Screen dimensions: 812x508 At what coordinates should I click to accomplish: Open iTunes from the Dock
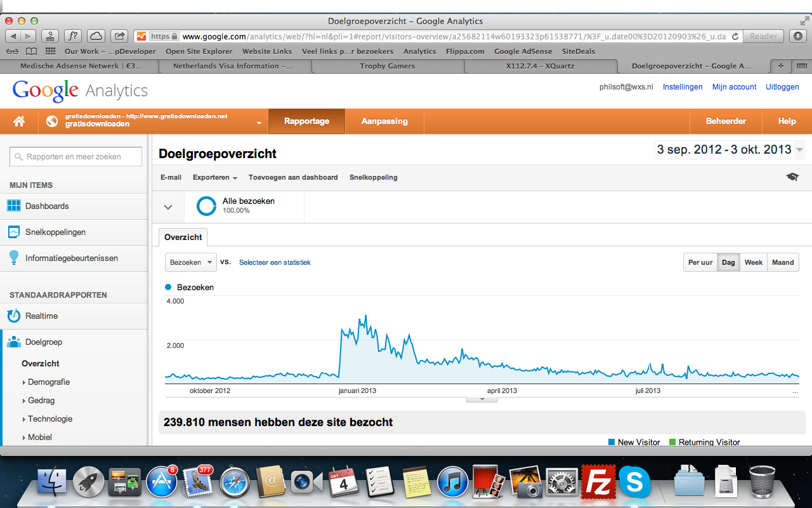click(453, 483)
